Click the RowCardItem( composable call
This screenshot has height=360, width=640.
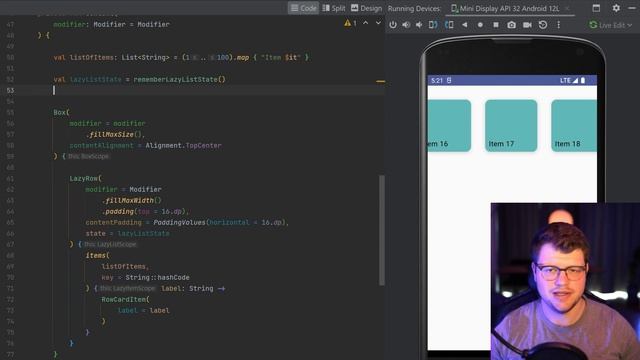tap(125, 300)
